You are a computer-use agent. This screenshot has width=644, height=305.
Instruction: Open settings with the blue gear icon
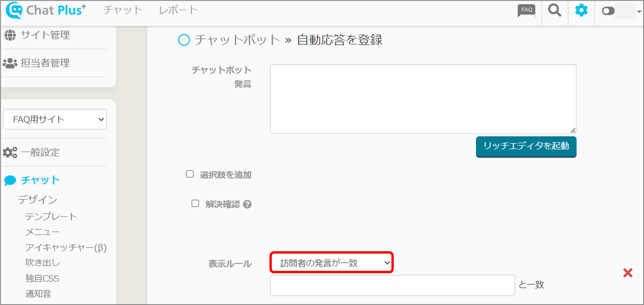[x=581, y=11]
